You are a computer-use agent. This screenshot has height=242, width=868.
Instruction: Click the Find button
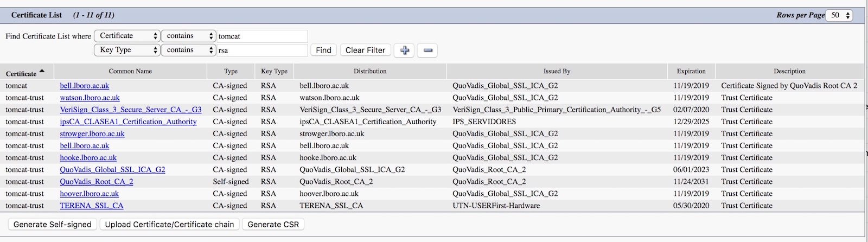pos(323,50)
